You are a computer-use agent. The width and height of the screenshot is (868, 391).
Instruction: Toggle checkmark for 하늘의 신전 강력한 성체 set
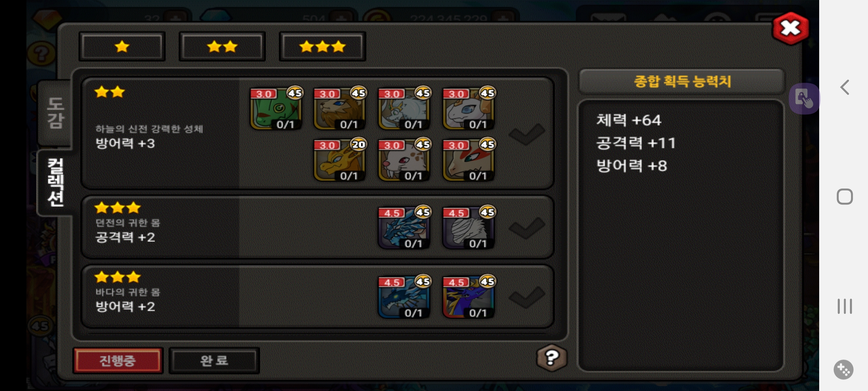click(527, 134)
